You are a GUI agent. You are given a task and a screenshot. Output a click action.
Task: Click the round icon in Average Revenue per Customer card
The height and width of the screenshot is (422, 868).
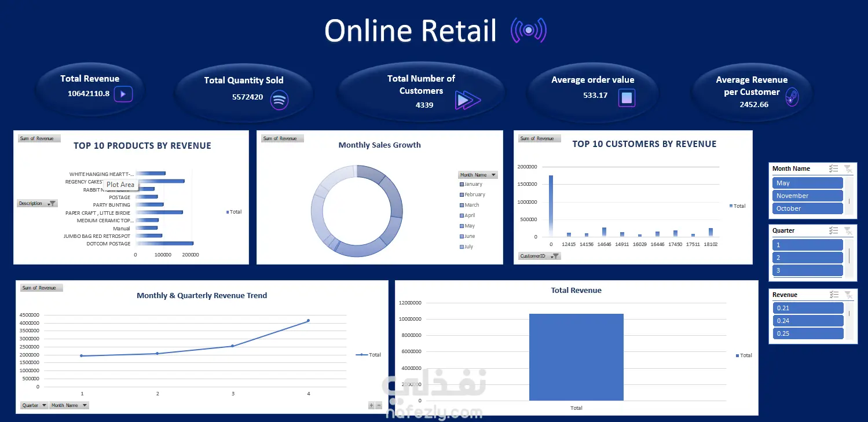[792, 98]
